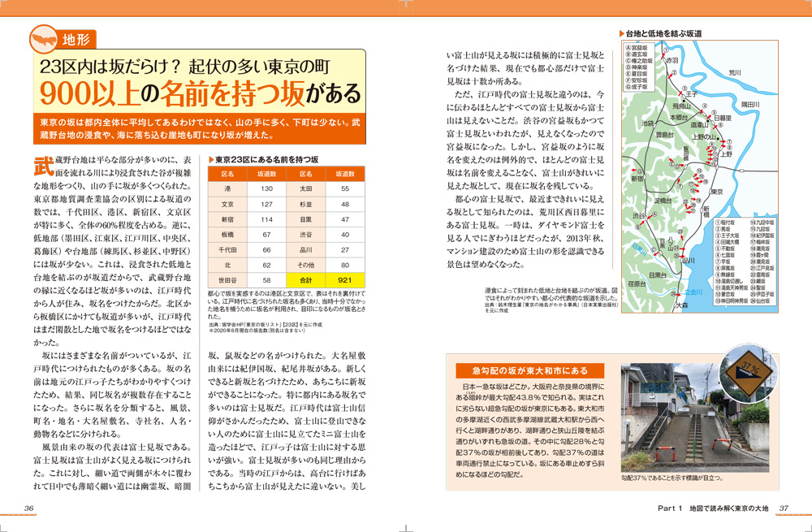Click the table title 東京23区にある名前を持つ坂
Viewport: 812px width, 532px height.
point(263,159)
